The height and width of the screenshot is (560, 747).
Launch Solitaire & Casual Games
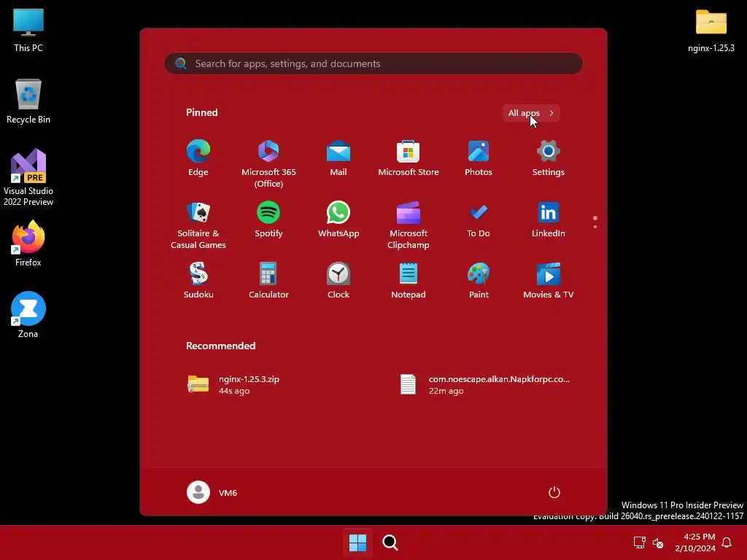tap(198, 225)
